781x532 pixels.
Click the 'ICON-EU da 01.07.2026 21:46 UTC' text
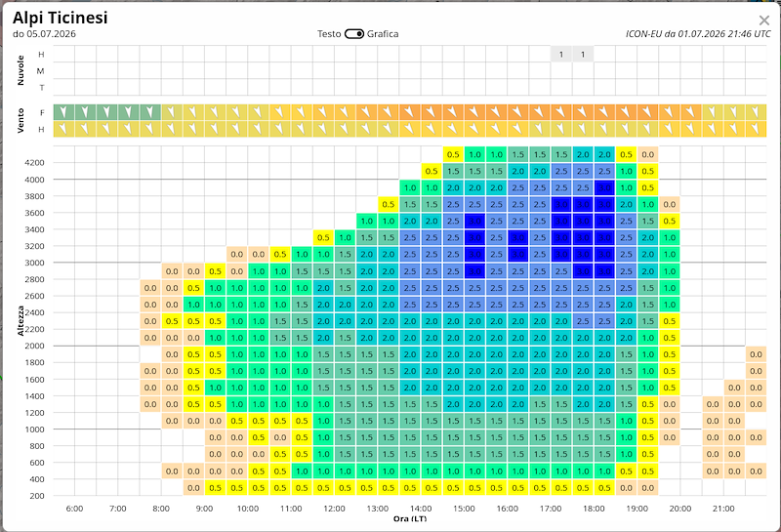coord(698,34)
